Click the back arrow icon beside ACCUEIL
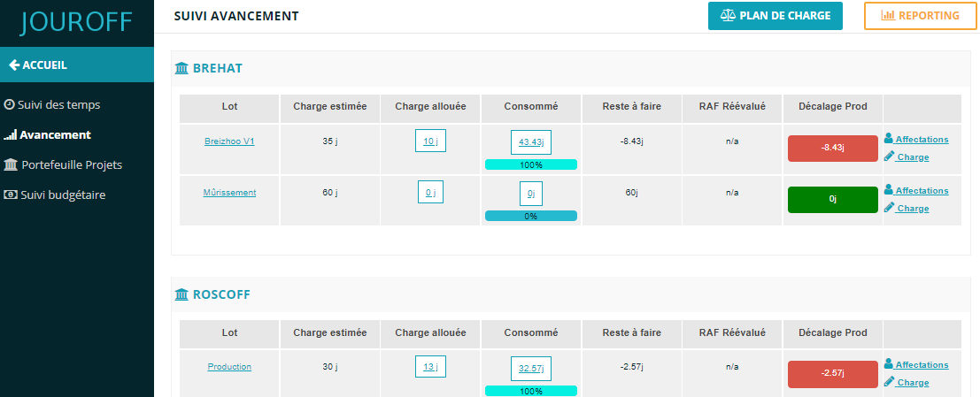 [x=14, y=65]
